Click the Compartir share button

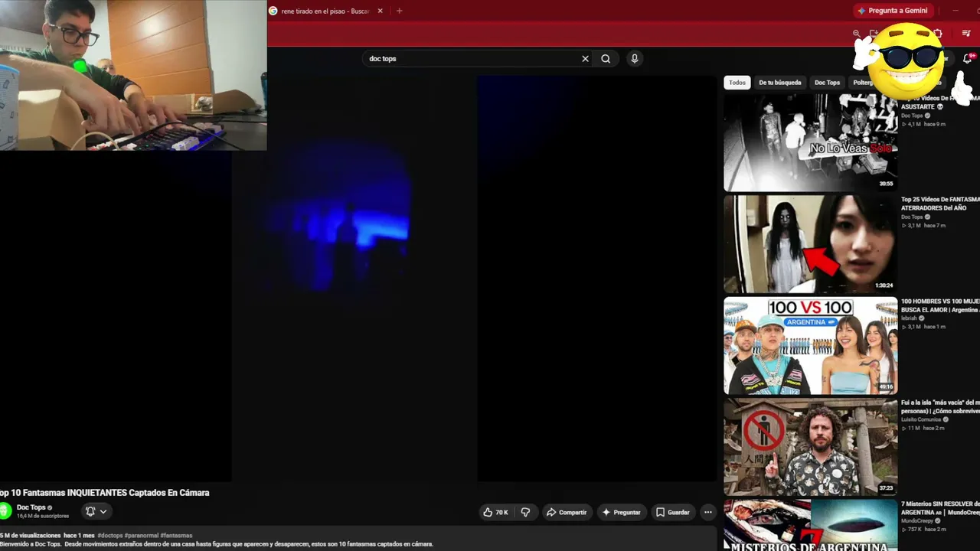click(x=566, y=512)
